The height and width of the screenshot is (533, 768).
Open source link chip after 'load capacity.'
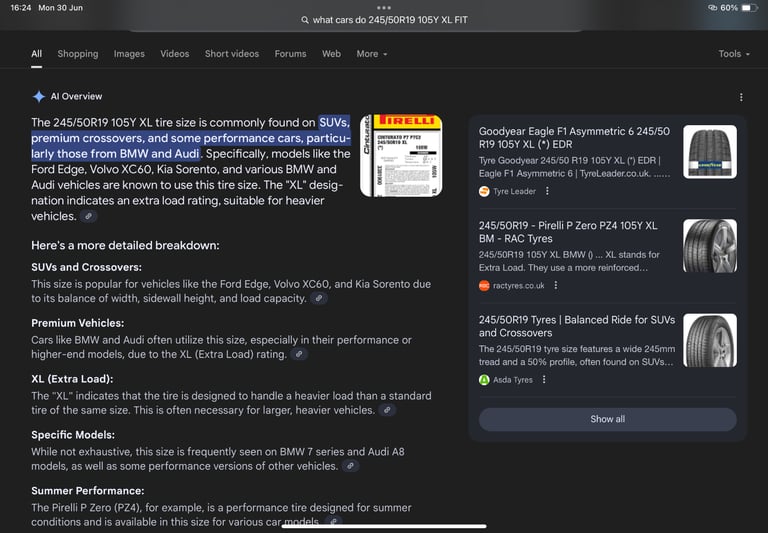319,298
